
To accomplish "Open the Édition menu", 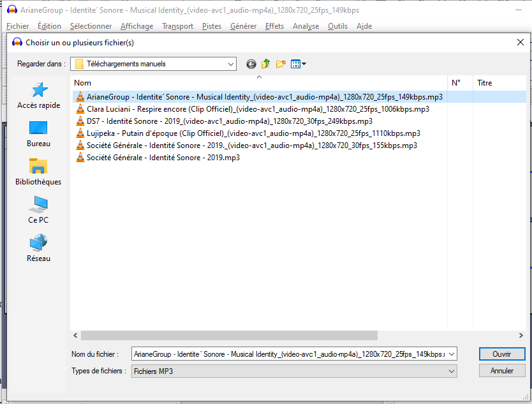I will tap(49, 26).
